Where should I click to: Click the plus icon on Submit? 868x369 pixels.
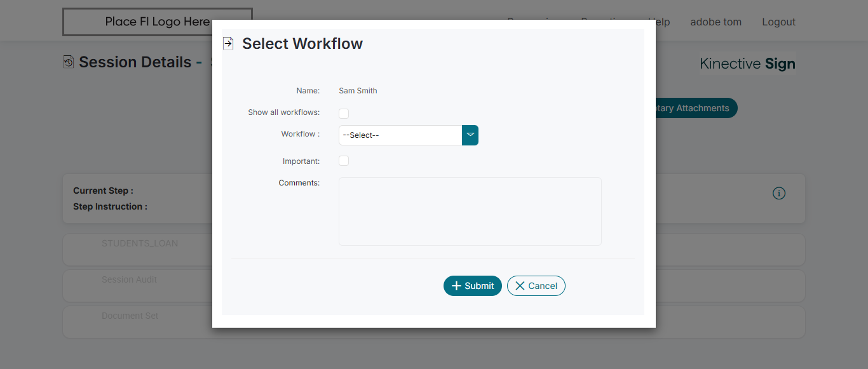coord(456,286)
